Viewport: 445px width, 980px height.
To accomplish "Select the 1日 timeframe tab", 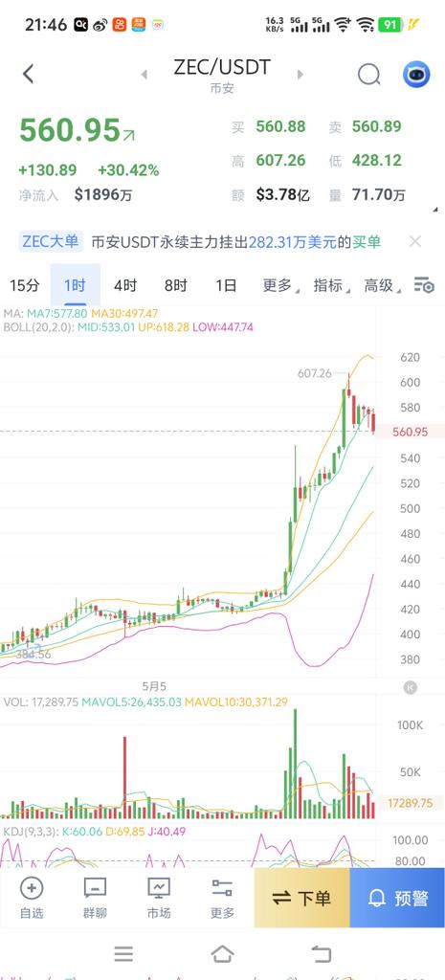I will click(226, 285).
